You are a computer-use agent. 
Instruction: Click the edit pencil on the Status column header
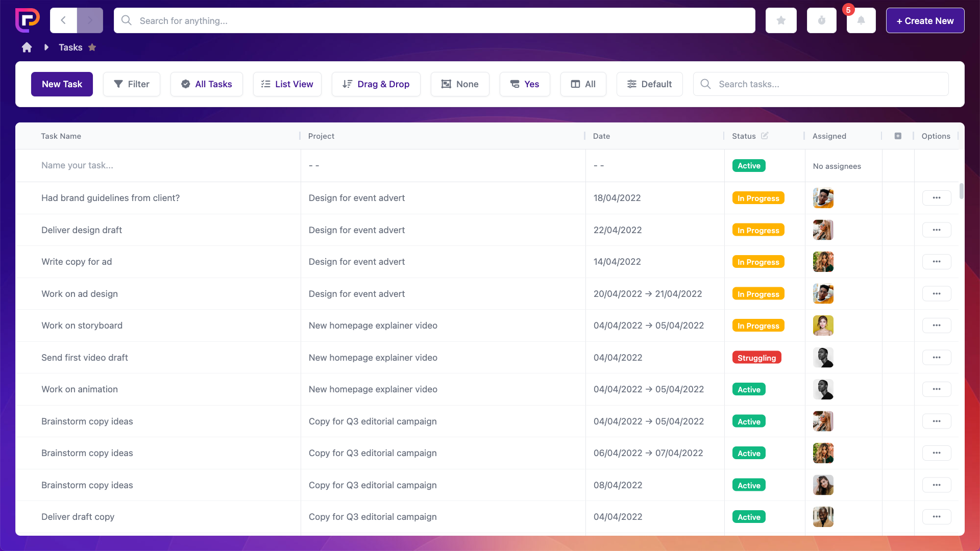(x=765, y=136)
